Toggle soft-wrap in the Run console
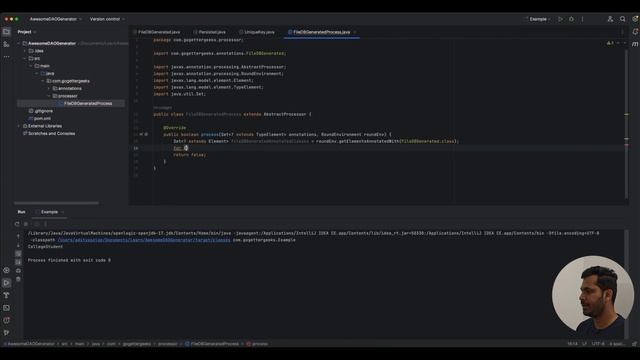The image size is (640, 360). 18,253
